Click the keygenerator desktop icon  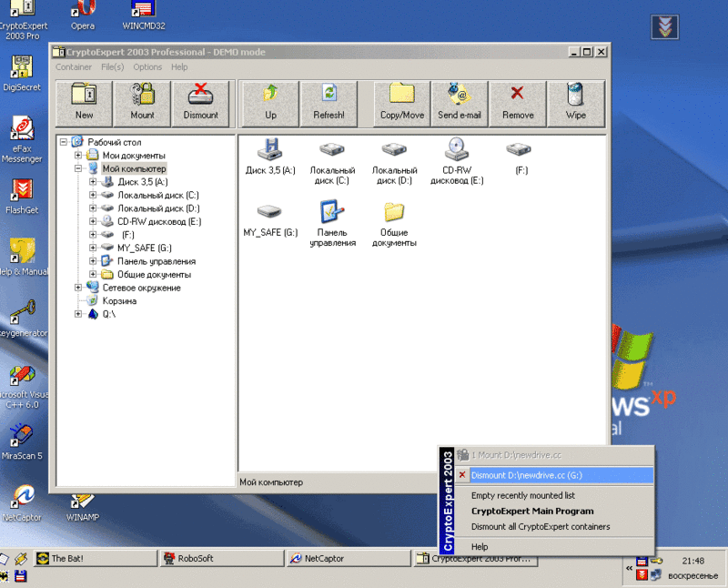(x=24, y=319)
